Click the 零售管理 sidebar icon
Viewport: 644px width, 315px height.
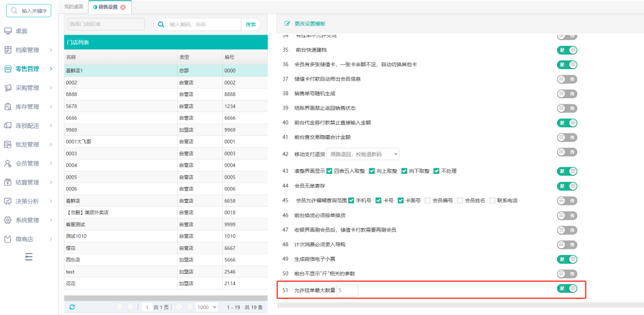8,69
